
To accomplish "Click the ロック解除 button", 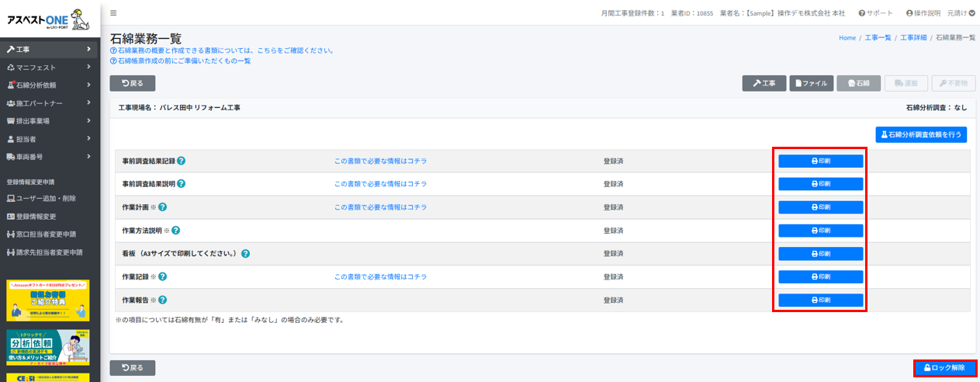I will pos(944,368).
